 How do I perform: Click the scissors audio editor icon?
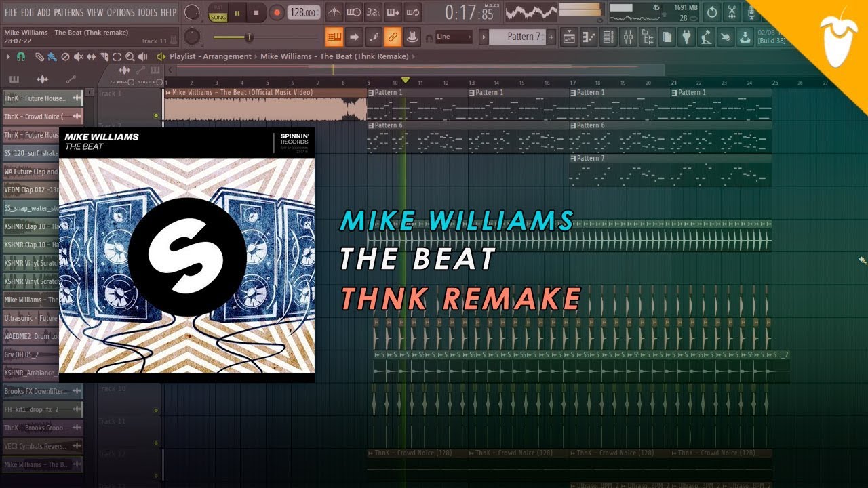[732, 12]
